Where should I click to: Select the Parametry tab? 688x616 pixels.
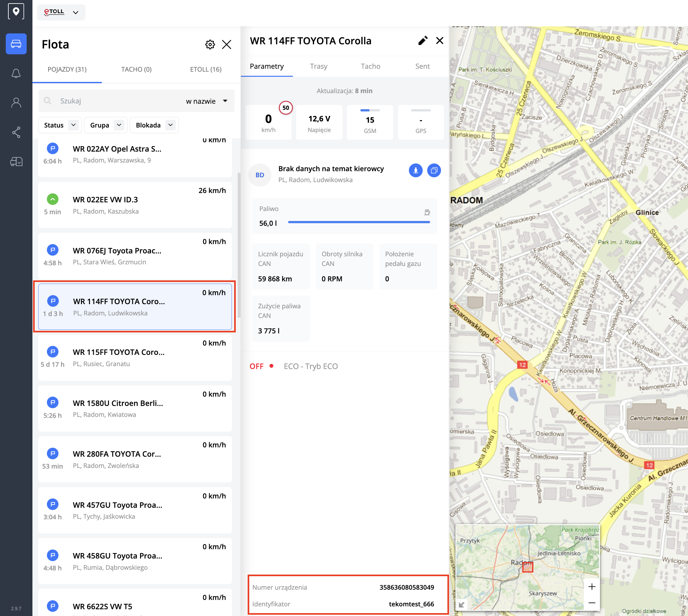click(x=267, y=66)
